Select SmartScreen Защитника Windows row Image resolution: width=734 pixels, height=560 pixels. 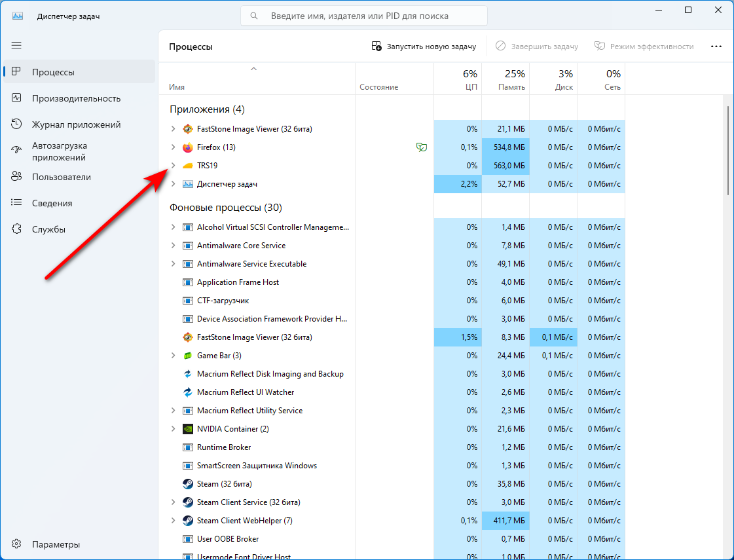[392, 466]
